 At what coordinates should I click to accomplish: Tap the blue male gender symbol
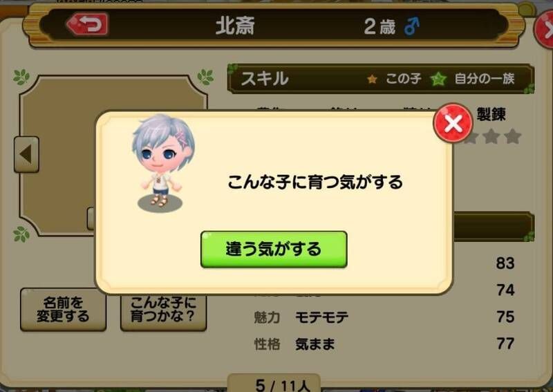[412, 26]
